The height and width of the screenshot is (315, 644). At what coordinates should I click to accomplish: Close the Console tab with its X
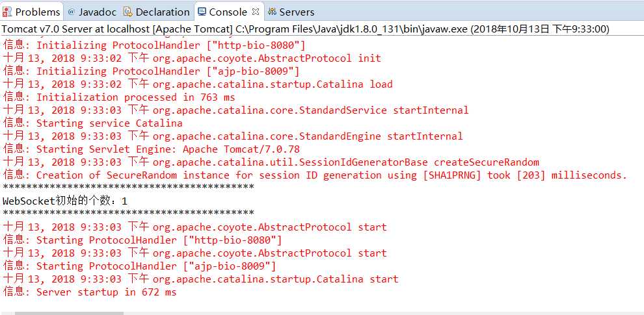pos(256,12)
